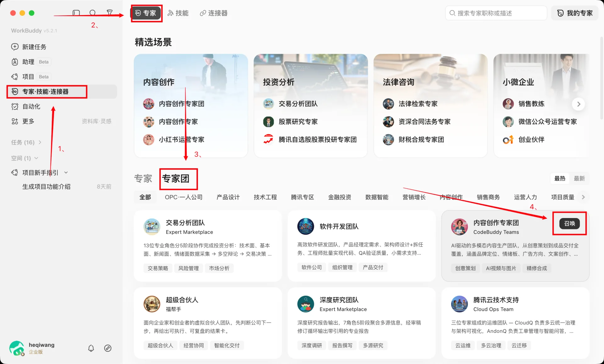Click the 交易分析团队 avatar in 投资分析 card
604x364 pixels.
pos(268,104)
